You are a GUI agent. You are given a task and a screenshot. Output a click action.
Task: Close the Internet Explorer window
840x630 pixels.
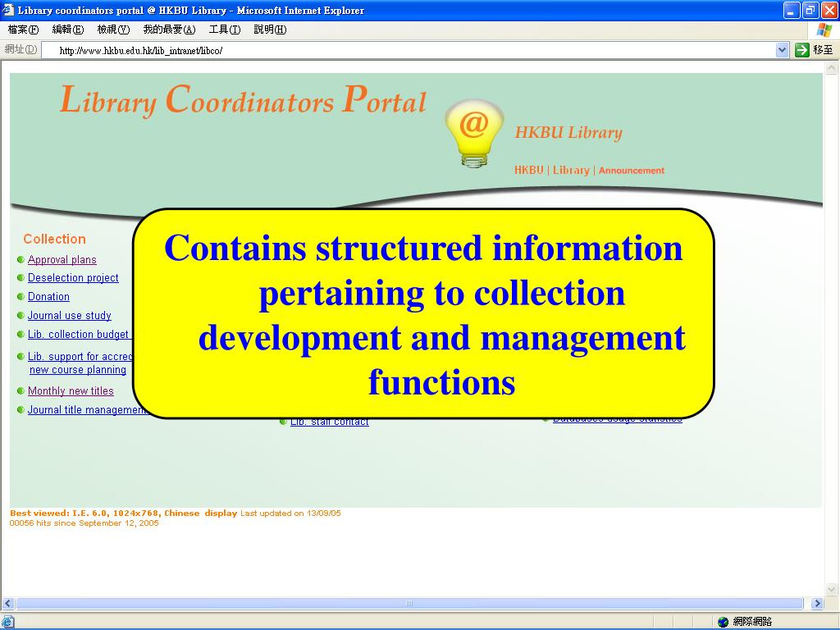pyautogui.click(x=829, y=10)
